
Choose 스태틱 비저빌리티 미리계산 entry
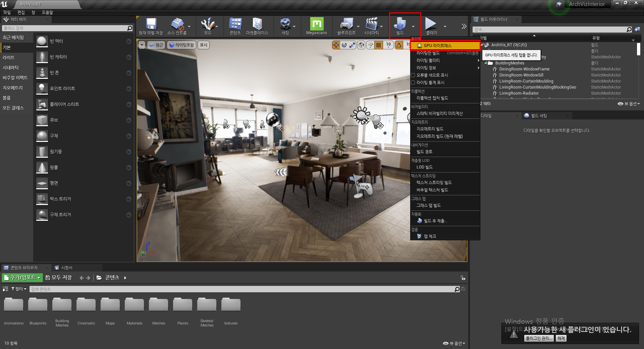point(445,113)
